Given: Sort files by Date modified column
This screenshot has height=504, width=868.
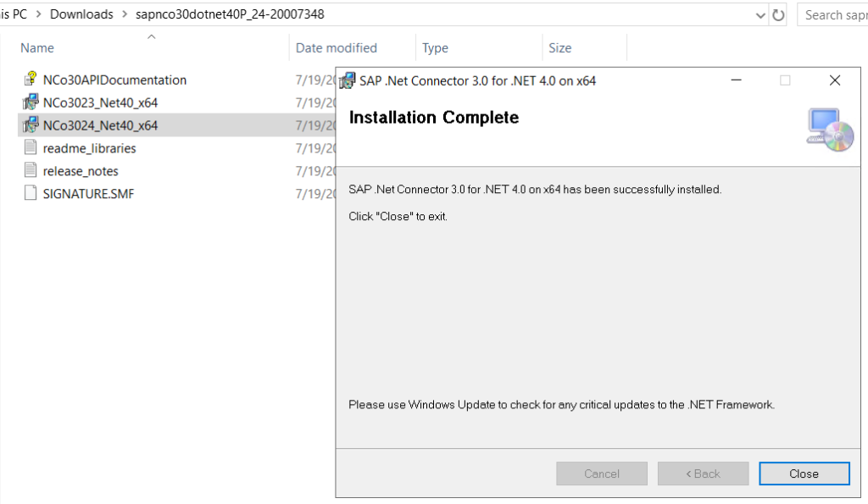Looking at the screenshot, I should [336, 48].
